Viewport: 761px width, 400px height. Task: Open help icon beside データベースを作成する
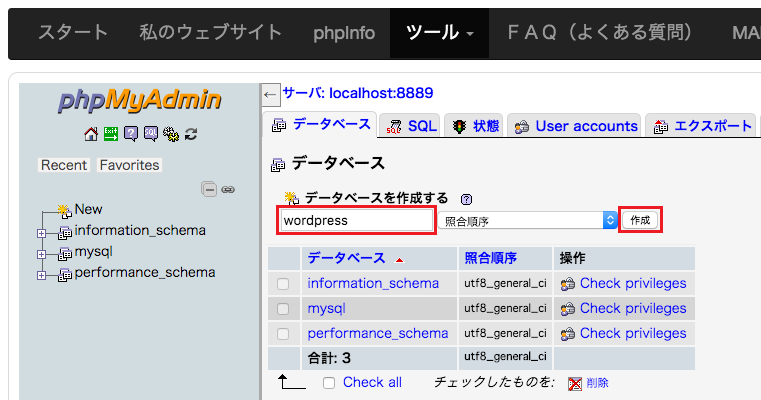tap(466, 199)
